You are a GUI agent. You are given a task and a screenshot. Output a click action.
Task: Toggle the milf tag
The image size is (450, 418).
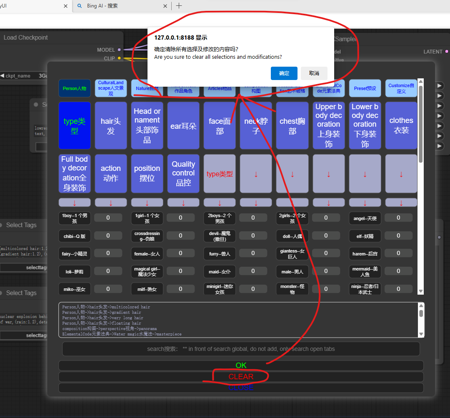[x=147, y=289]
